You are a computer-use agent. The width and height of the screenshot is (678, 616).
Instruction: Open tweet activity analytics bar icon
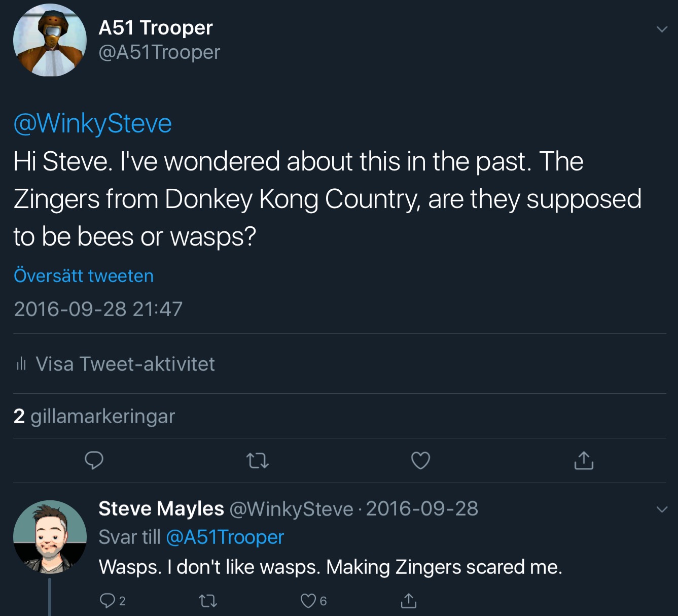21,364
